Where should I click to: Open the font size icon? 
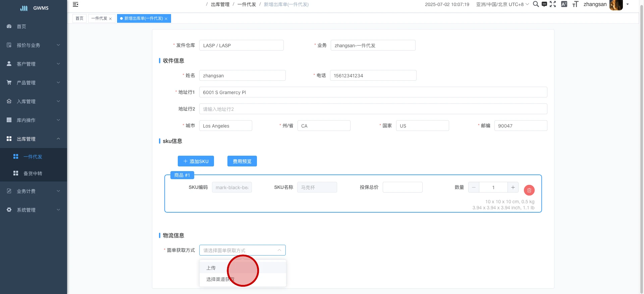click(x=575, y=4)
